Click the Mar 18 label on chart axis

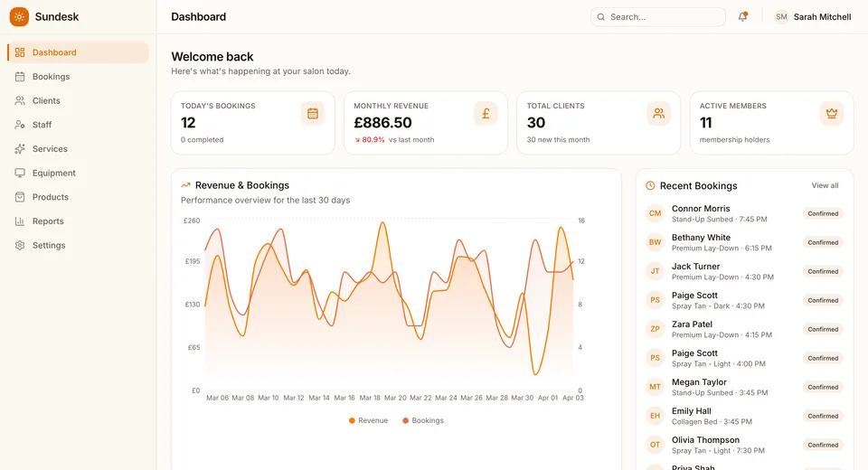(370, 398)
